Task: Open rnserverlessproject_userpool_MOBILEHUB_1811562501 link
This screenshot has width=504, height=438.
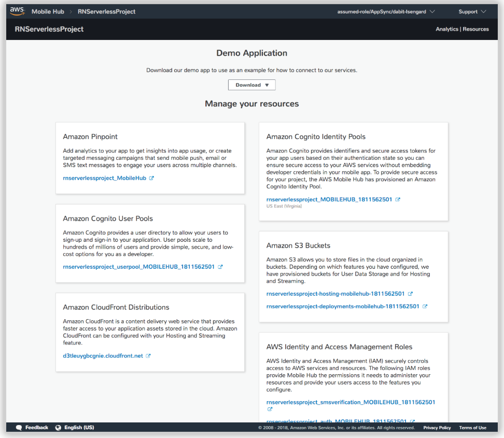Action: coord(138,267)
